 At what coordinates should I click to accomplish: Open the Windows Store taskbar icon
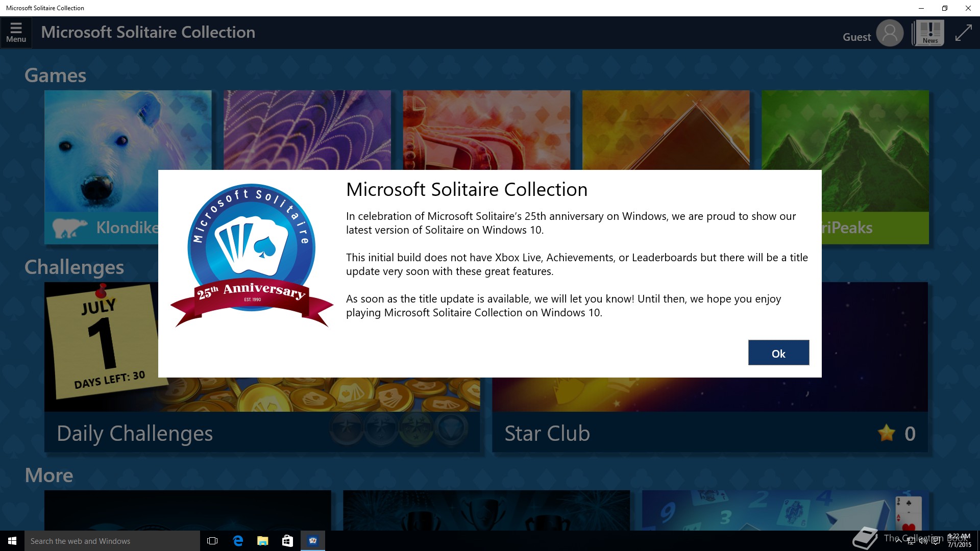(x=287, y=541)
